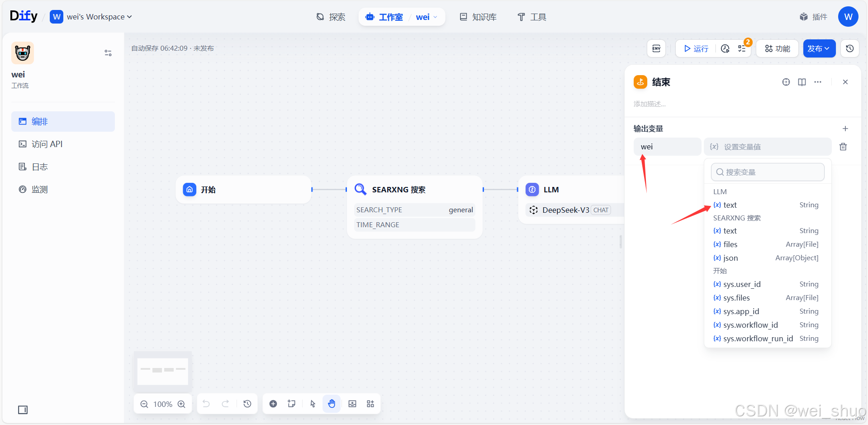Choose sys.workflow_run_id variable
Image resolution: width=868 pixels, height=425 pixels.
pos(768,339)
